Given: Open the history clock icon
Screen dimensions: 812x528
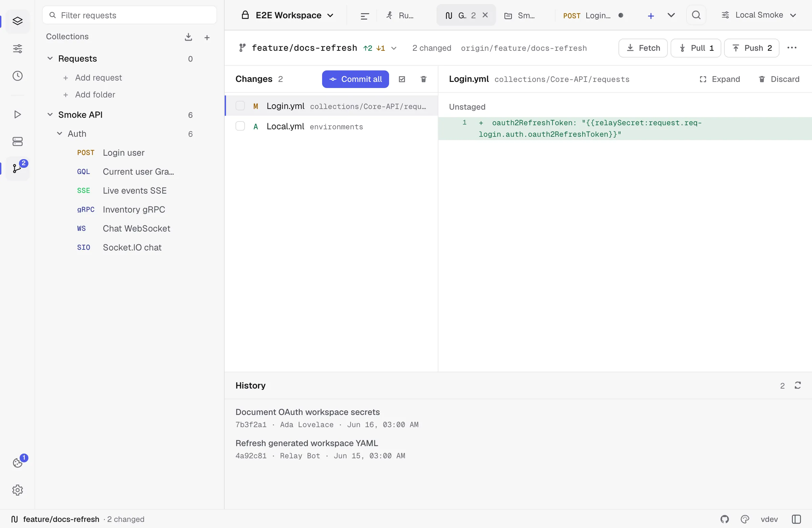Looking at the screenshot, I should pyautogui.click(x=17, y=76).
